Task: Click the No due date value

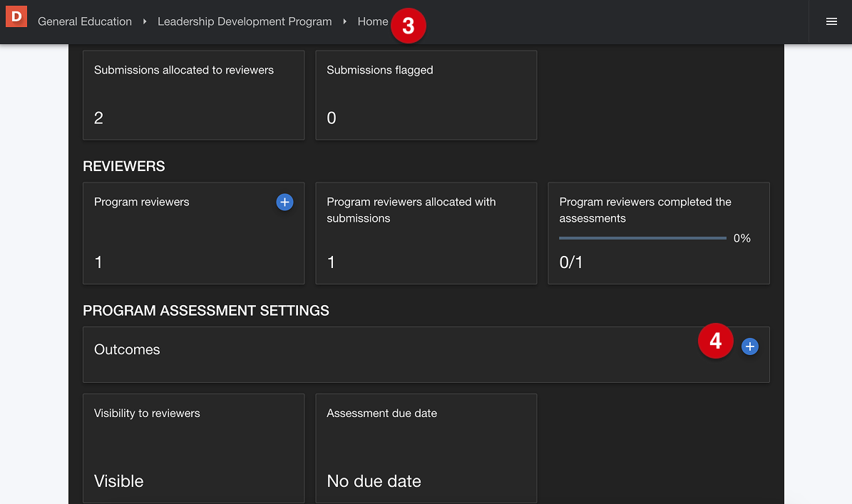Action: (x=374, y=481)
